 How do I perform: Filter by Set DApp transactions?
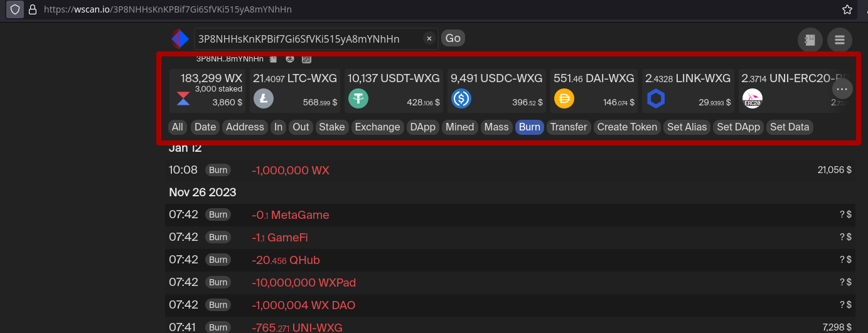[739, 127]
